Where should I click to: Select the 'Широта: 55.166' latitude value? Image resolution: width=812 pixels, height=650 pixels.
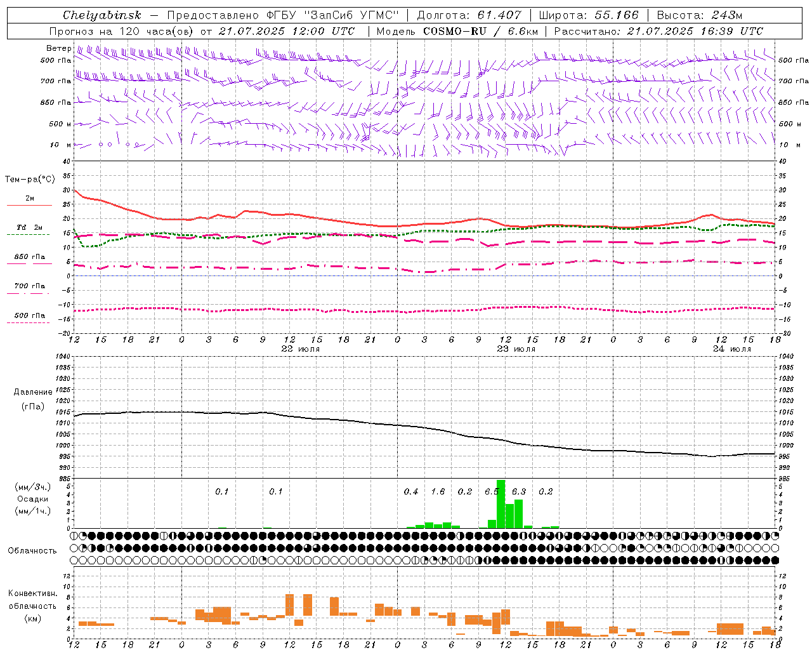588,15
